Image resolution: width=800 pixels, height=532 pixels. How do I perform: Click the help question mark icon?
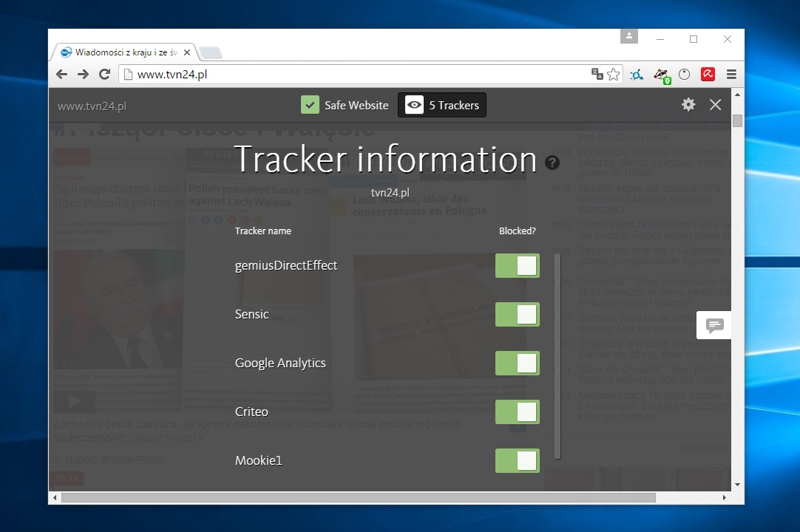(x=552, y=163)
